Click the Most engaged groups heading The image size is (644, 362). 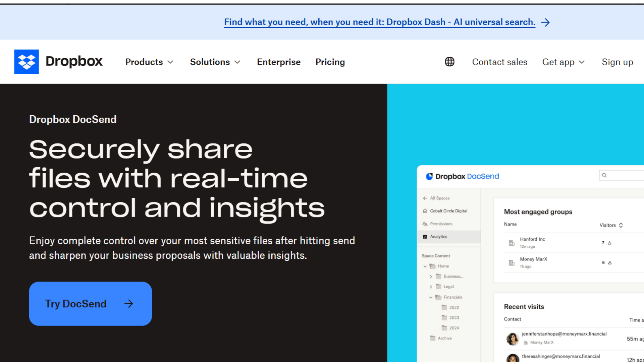[x=538, y=212]
